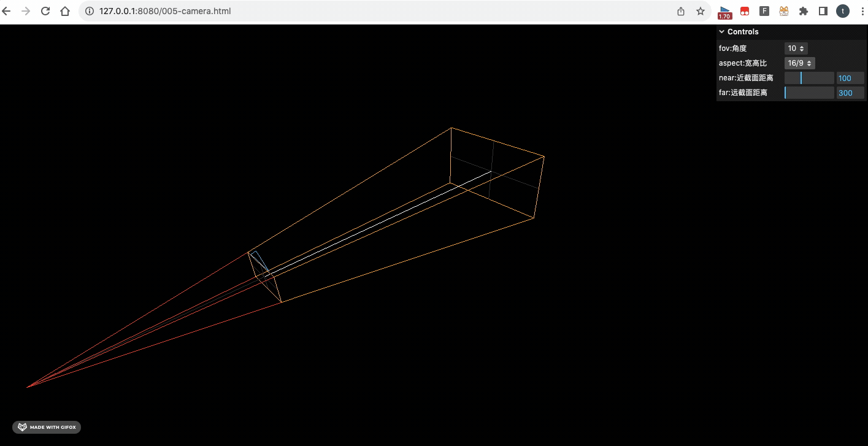Open the profile avatar labeled t
The image size is (868, 446).
point(843,11)
